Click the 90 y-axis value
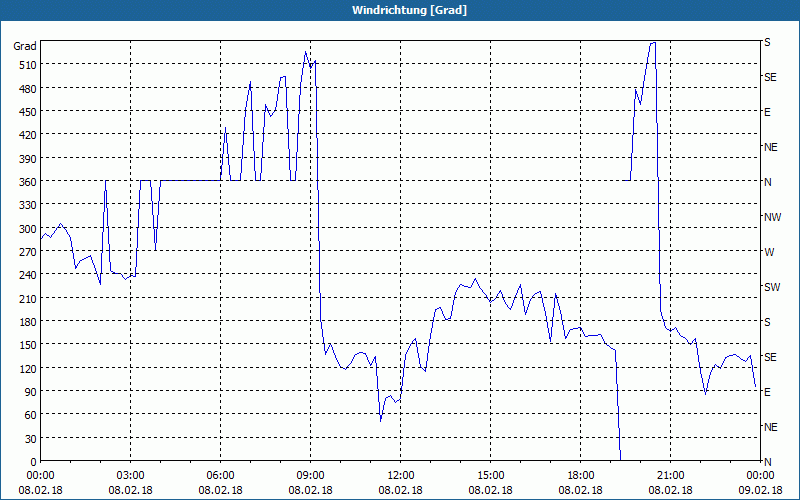The height and width of the screenshot is (500, 800). click(31, 391)
